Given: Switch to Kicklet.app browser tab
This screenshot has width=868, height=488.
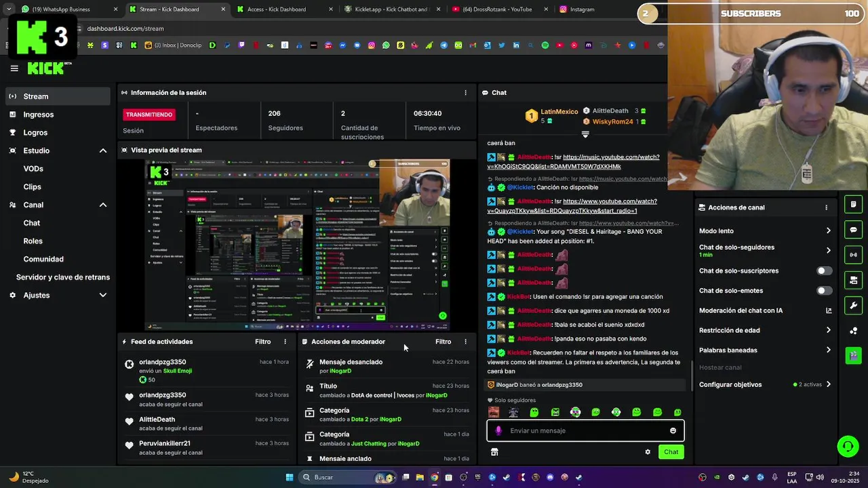Looking at the screenshot, I should click(392, 9).
